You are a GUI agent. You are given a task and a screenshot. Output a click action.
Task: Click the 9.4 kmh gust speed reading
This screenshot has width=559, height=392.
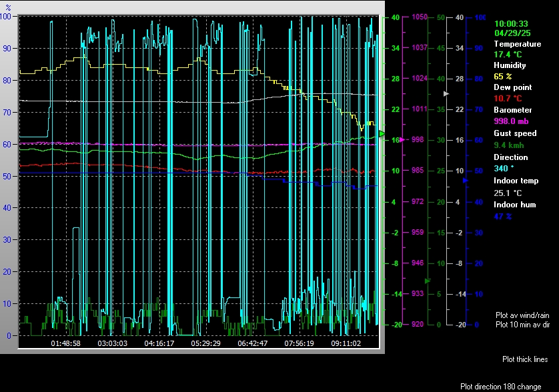509,145
